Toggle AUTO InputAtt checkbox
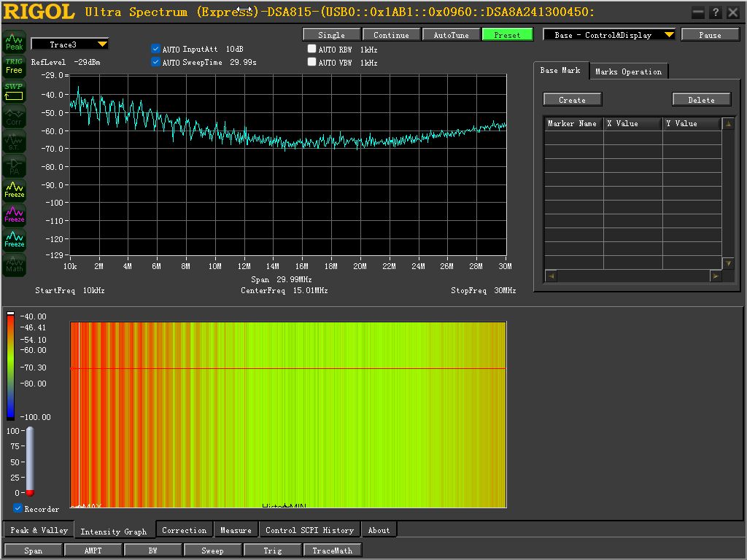The image size is (747, 560). 155,49
